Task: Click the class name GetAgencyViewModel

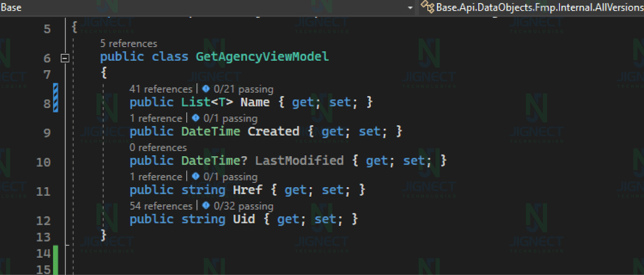Action: 262,57
